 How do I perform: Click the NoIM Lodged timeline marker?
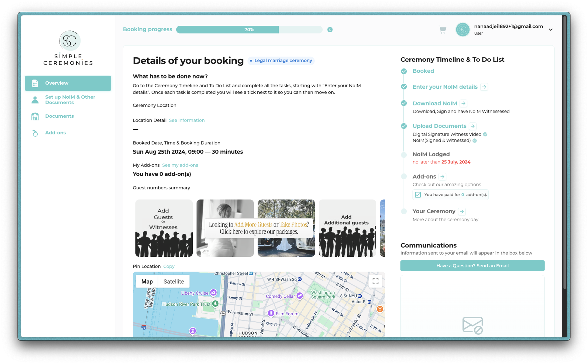click(404, 155)
